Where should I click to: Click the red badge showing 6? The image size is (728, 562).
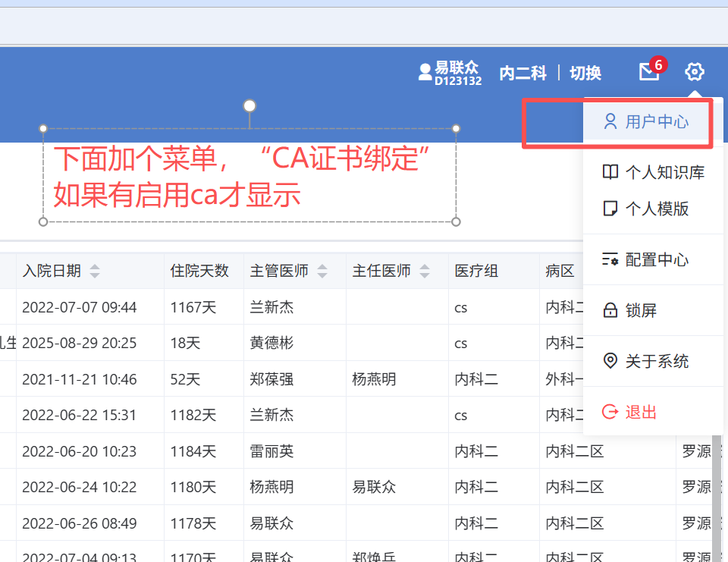pos(658,65)
